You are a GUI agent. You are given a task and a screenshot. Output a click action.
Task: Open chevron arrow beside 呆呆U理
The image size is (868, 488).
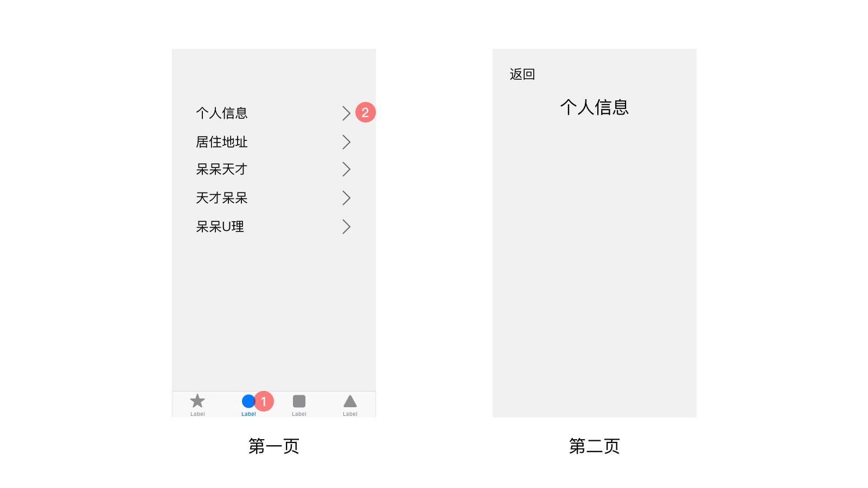pyautogui.click(x=346, y=227)
